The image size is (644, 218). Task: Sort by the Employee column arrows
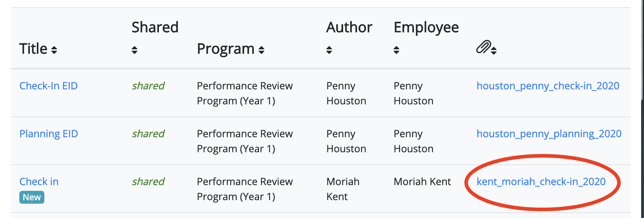pos(396,50)
